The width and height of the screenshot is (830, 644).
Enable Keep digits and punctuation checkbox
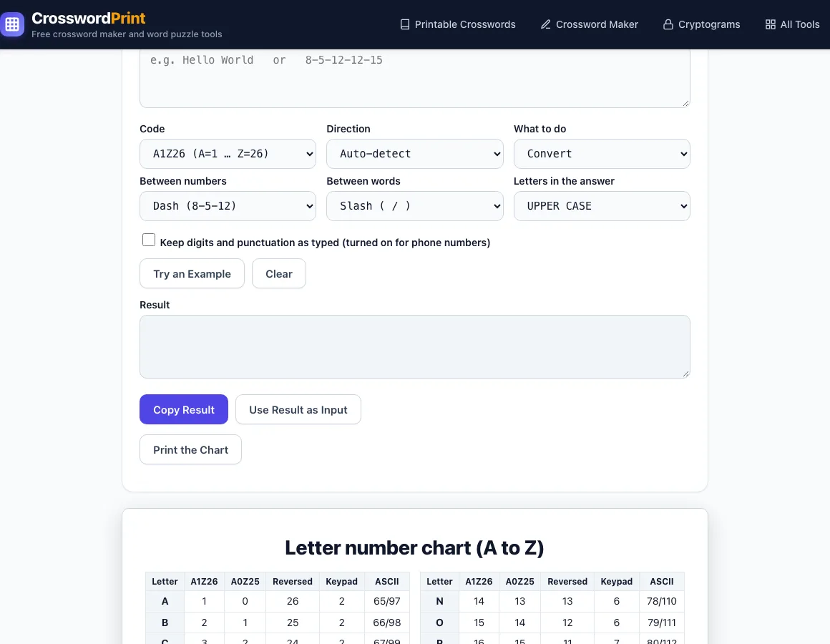149,240
